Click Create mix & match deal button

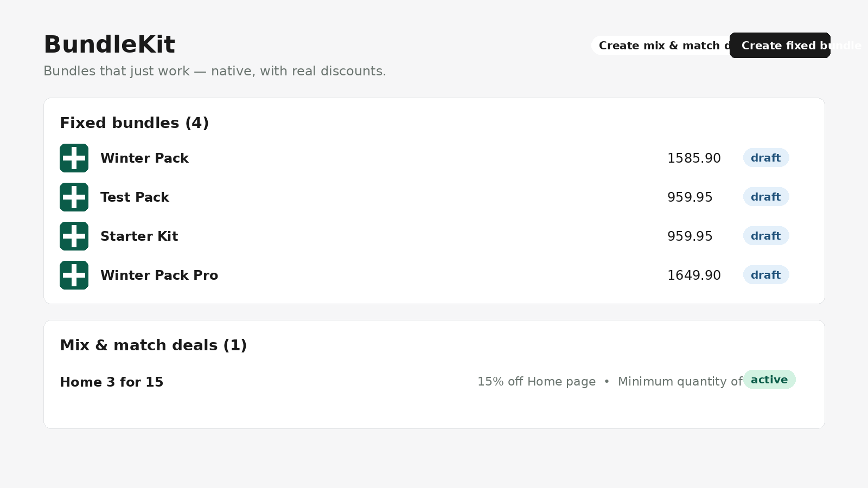point(660,46)
